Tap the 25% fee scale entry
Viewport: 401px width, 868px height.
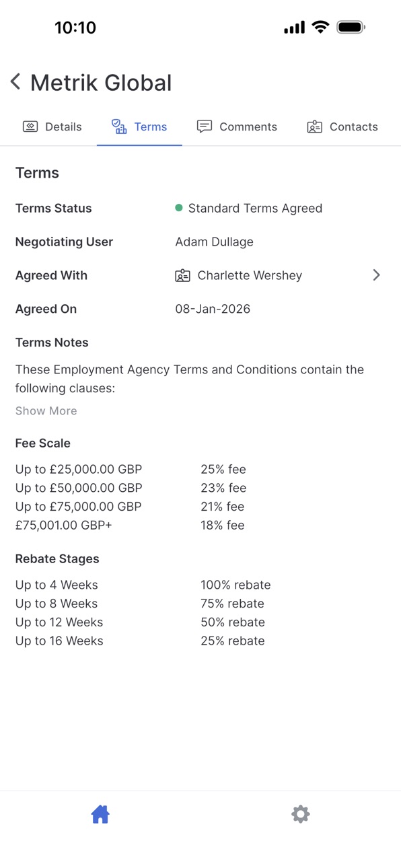pyautogui.click(x=223, y=469)
